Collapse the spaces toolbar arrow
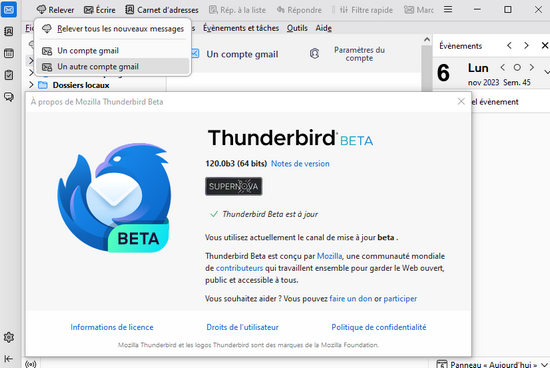Viewport: 550px width, 368px height. click(x=9, y=359)
